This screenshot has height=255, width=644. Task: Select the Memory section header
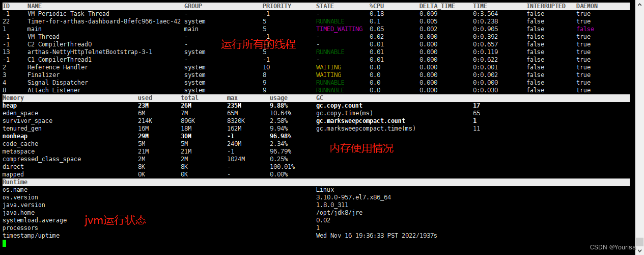coord(13,98)
